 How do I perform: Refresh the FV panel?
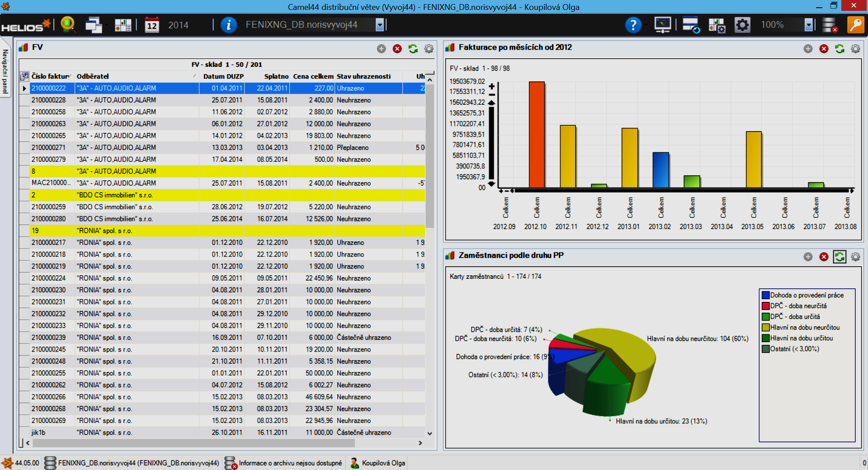(413, 49)
